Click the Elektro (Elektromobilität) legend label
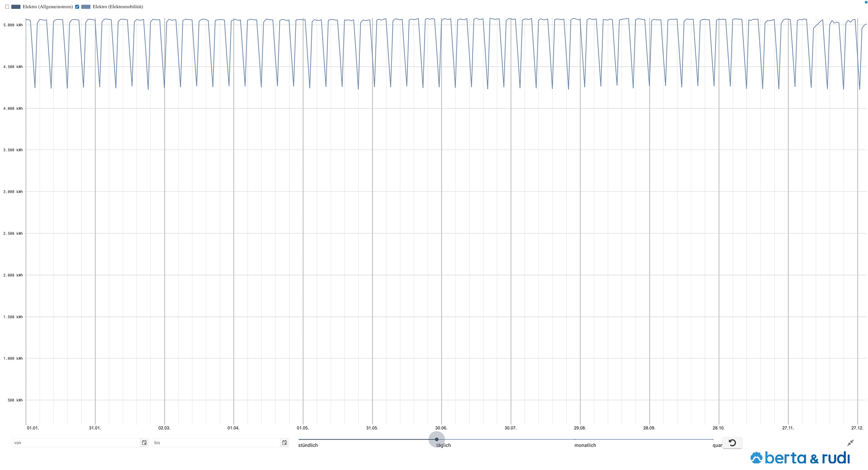868x470 pixels. coord(118,7)
